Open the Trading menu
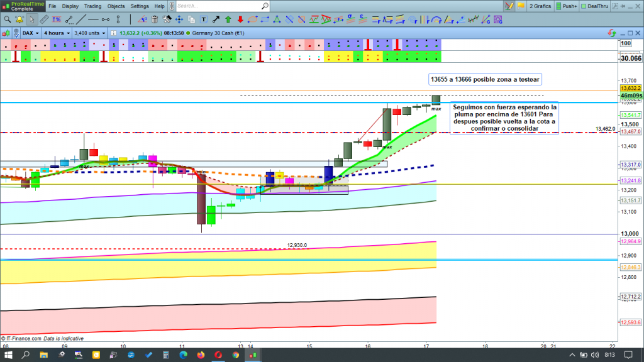644x362 pixels. [92, 6]
